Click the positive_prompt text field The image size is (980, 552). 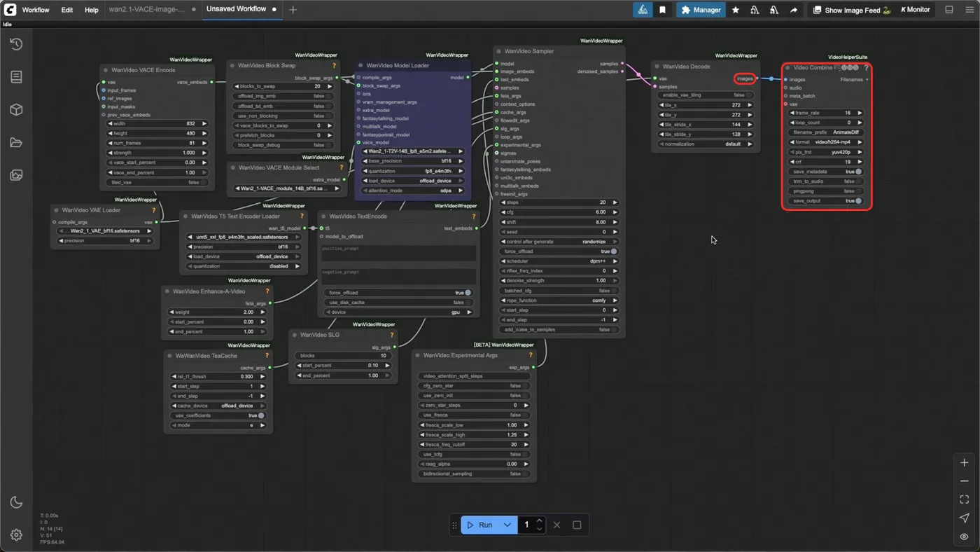pyautogui.click(x=398, y=252)
